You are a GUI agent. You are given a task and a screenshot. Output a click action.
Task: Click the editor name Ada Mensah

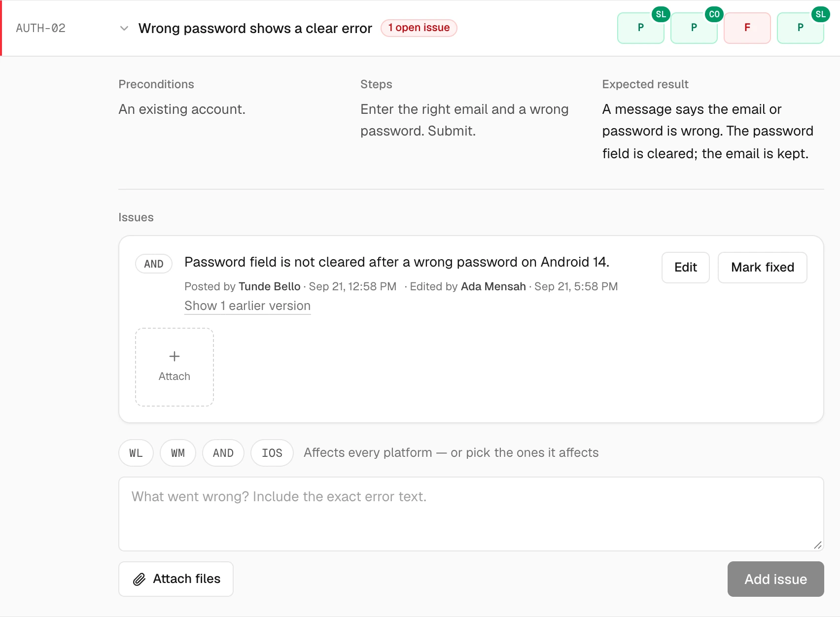point(493,286)
